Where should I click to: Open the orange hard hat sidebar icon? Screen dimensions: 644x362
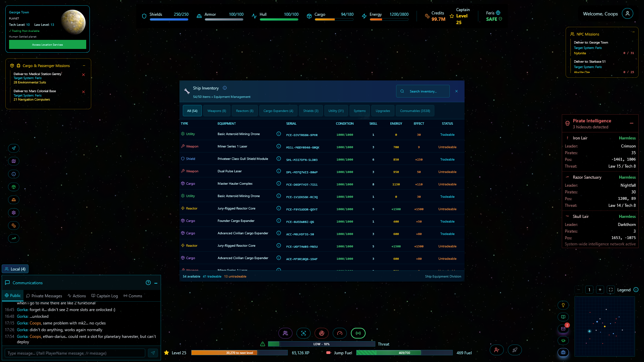click(14, 200)
